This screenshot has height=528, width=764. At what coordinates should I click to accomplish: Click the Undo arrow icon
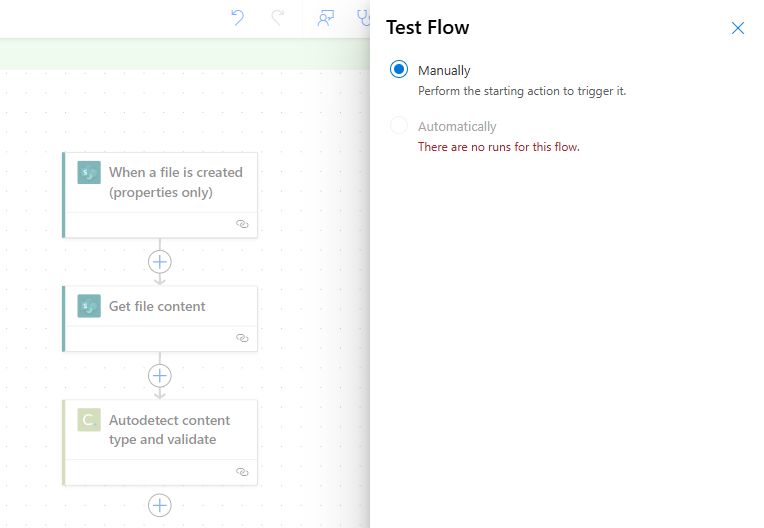[x=237, y=18]
